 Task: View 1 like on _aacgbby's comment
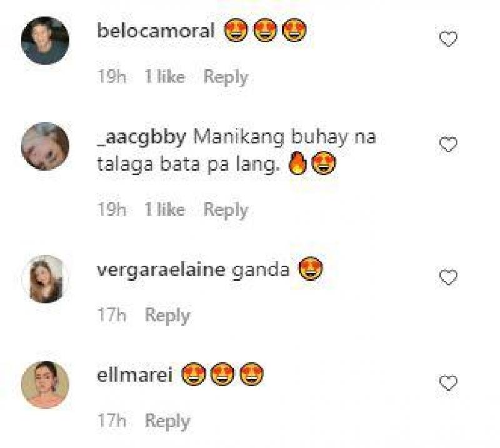[x=165, y=210]
